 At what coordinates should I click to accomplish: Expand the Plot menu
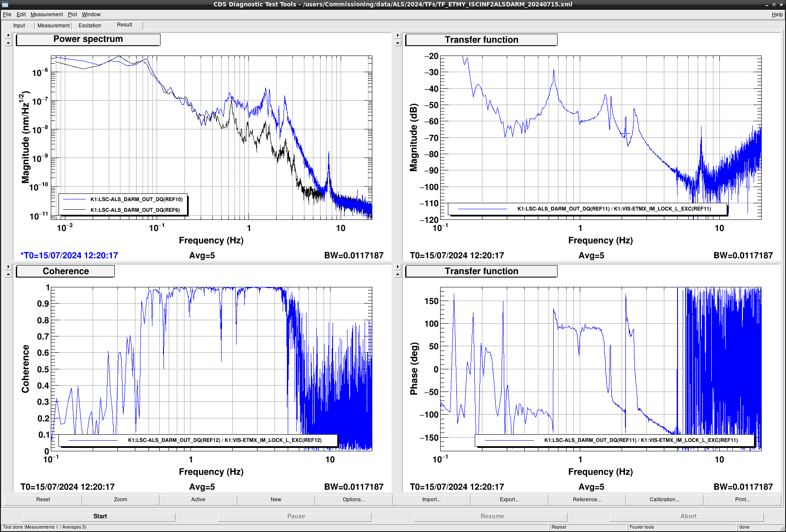(x=72, y=15)
